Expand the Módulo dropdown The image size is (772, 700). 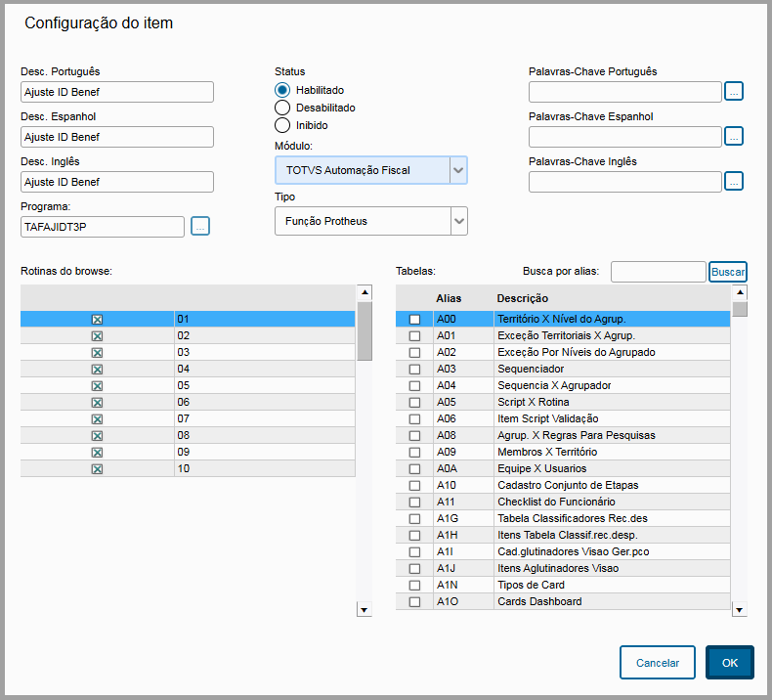coord(458,170)
